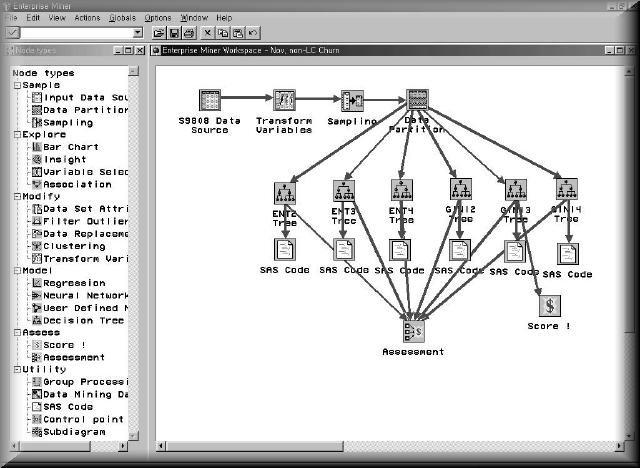Open the Help menu
Screen dimensions: 640x468
(224, 18)
